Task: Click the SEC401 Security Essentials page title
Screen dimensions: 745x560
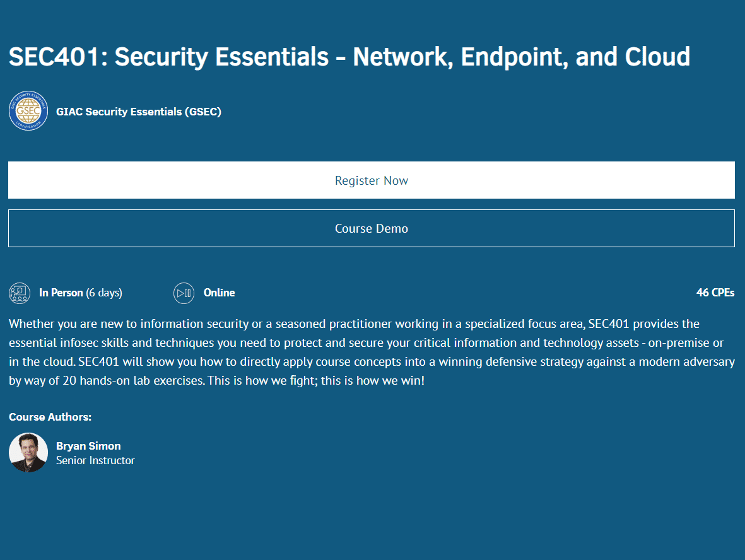Action: (x=349, y=57)
